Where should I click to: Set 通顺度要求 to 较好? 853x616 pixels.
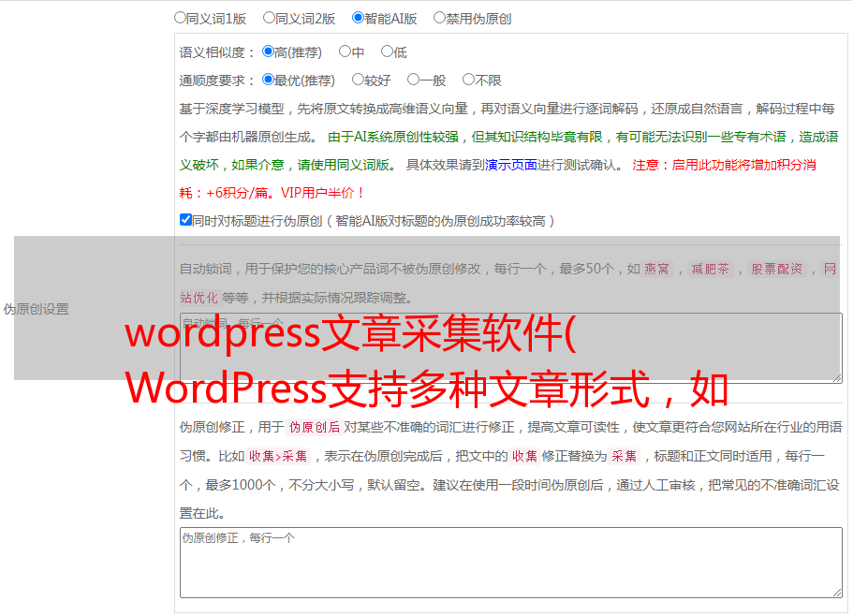point(358,80)
